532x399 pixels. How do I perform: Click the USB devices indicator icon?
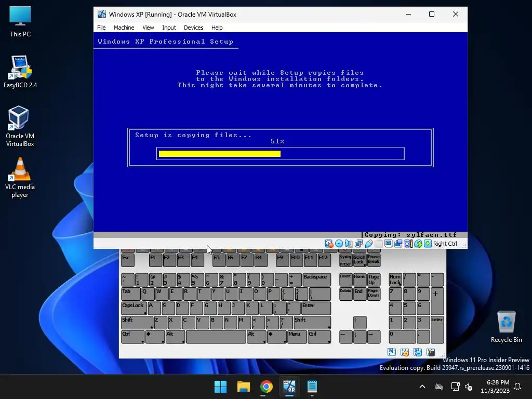(368, 244)
